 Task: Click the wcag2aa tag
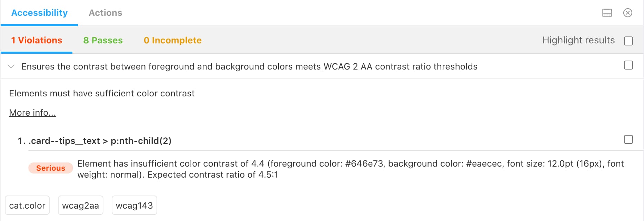[x=80, y=206]
